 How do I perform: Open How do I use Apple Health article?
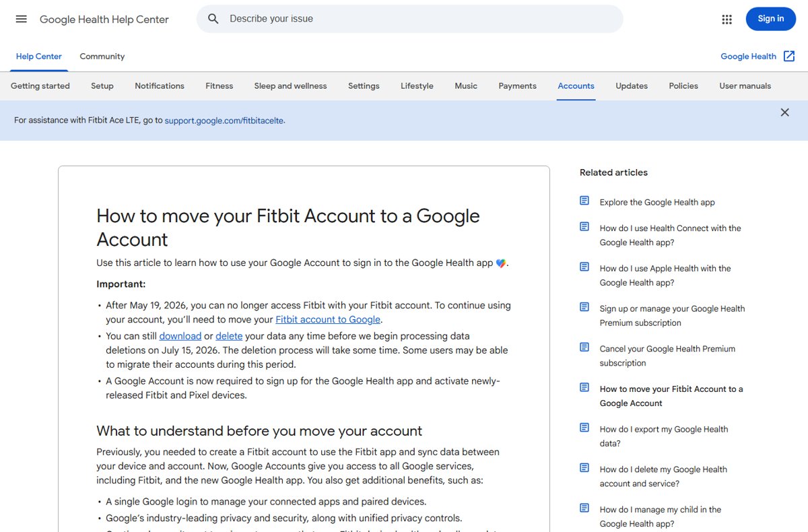click(665, 275)
